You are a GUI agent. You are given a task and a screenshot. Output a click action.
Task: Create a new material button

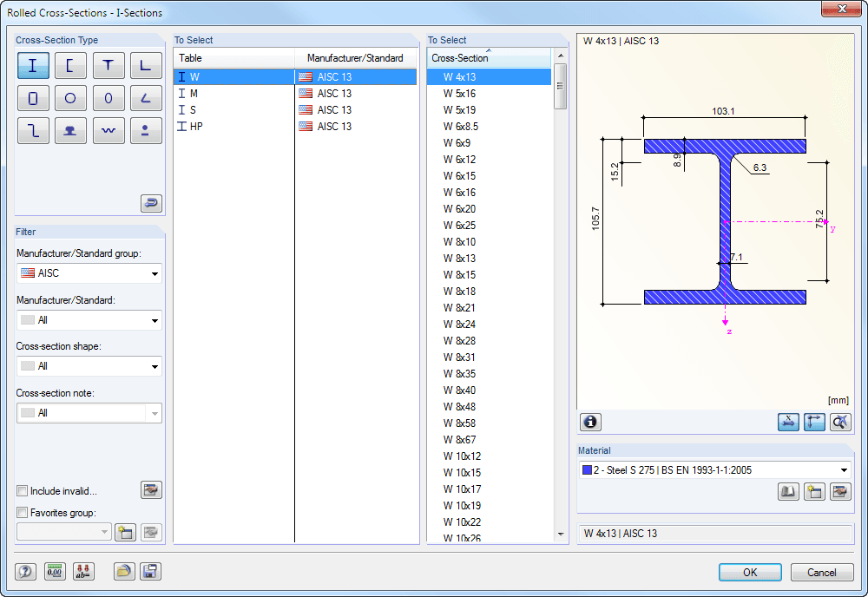pos(814,491)
